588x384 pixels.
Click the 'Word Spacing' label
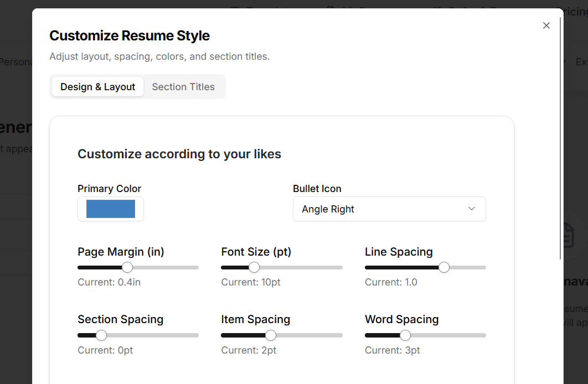(x=401, y=319)
